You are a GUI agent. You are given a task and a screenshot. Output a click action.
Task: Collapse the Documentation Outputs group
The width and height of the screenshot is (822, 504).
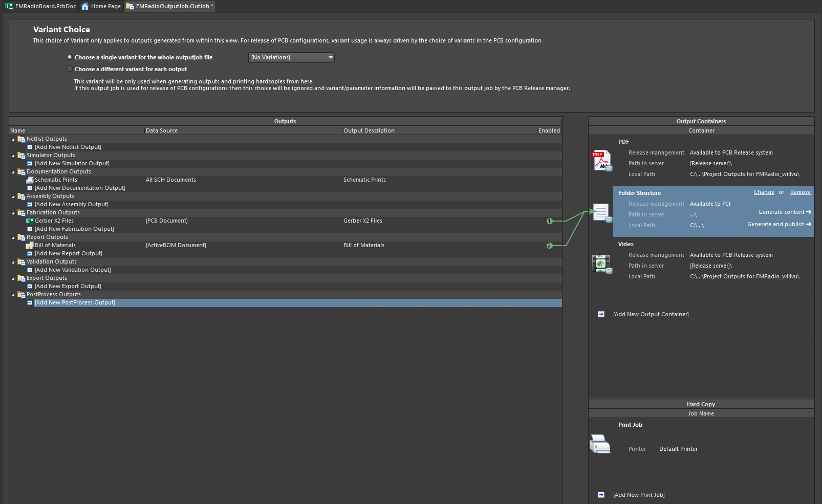click(13, 172)
